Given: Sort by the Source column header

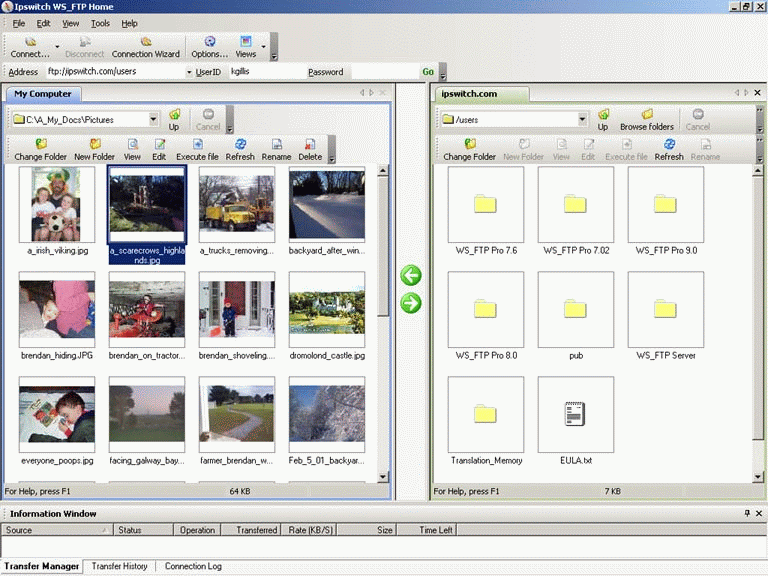Looking at the screenshot, I should coord(56,529).
